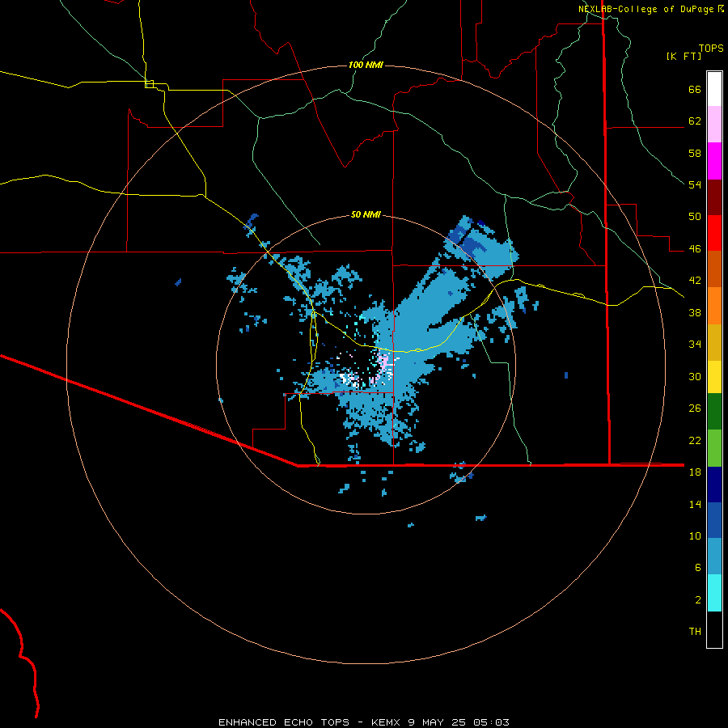Click the '66' legend value label
This screenshot has height=728, width=728.
[695, 89]
